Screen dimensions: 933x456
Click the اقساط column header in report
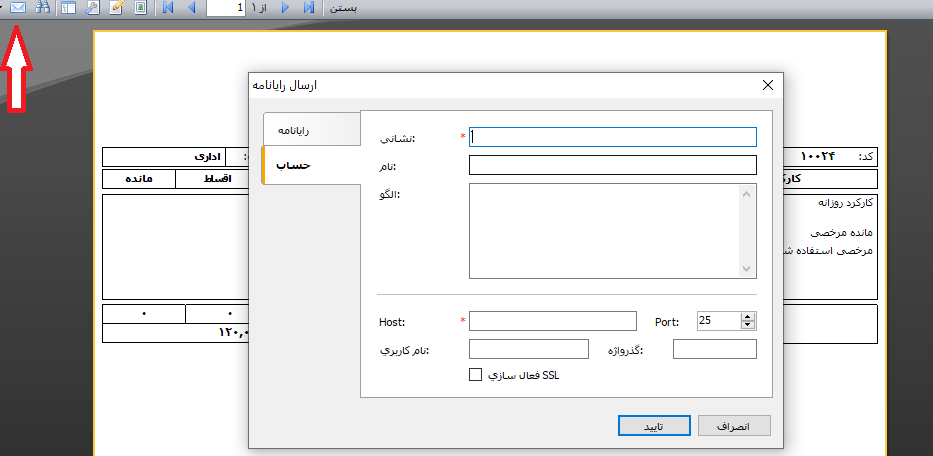point(218,179)
